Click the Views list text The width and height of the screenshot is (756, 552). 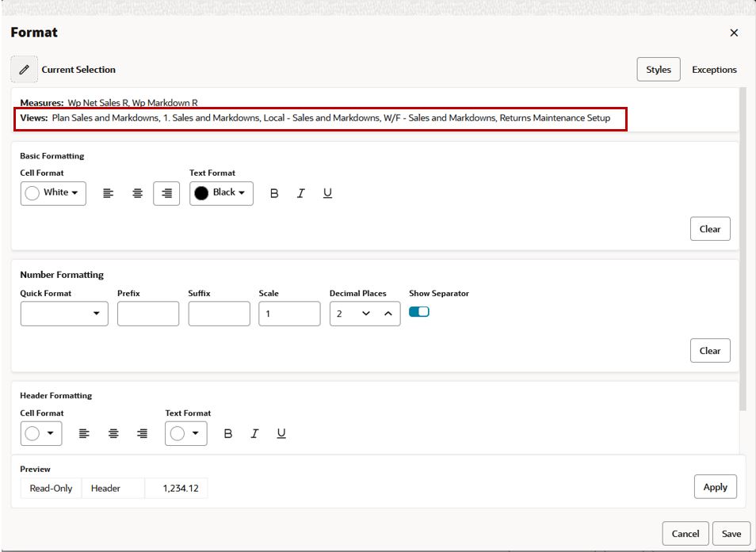pos(330,118)
